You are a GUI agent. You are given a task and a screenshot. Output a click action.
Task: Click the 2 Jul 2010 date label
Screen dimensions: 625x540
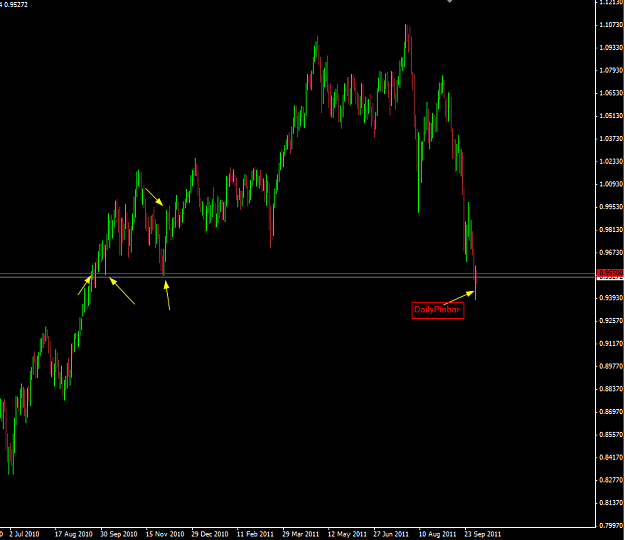[x=24, y=534]
